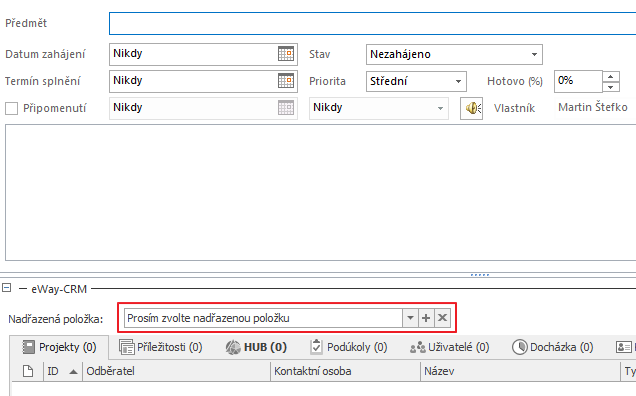
Task: Sort by the Odběratel column header
Action: click(176, 371)
